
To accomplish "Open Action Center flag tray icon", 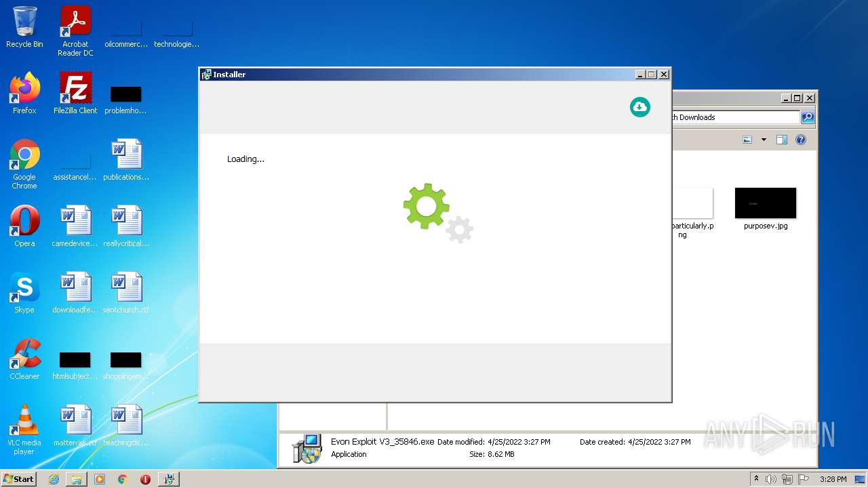I will point(804,479).
